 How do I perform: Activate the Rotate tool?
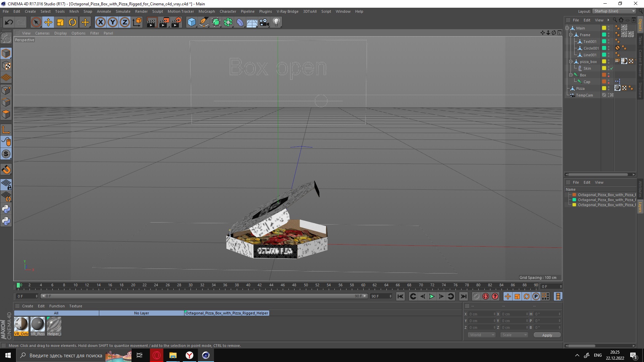click(72, 22)
